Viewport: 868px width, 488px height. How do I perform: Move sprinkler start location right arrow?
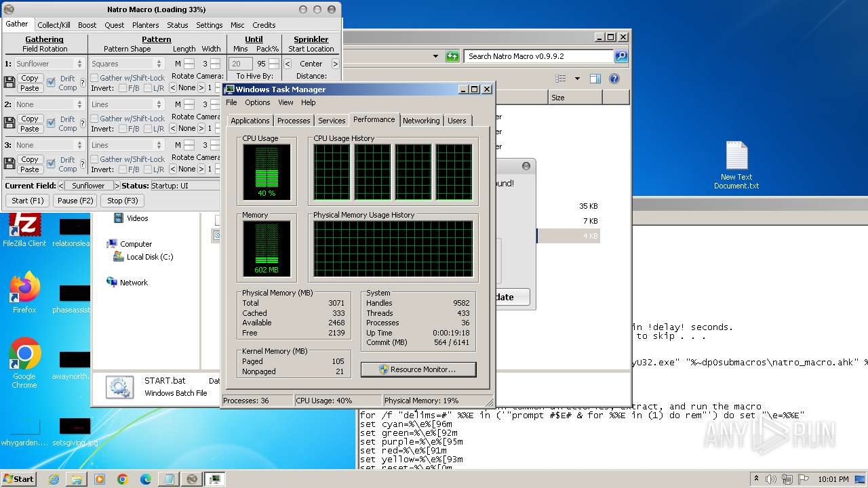pyautogui.click(x=335, y=64)
